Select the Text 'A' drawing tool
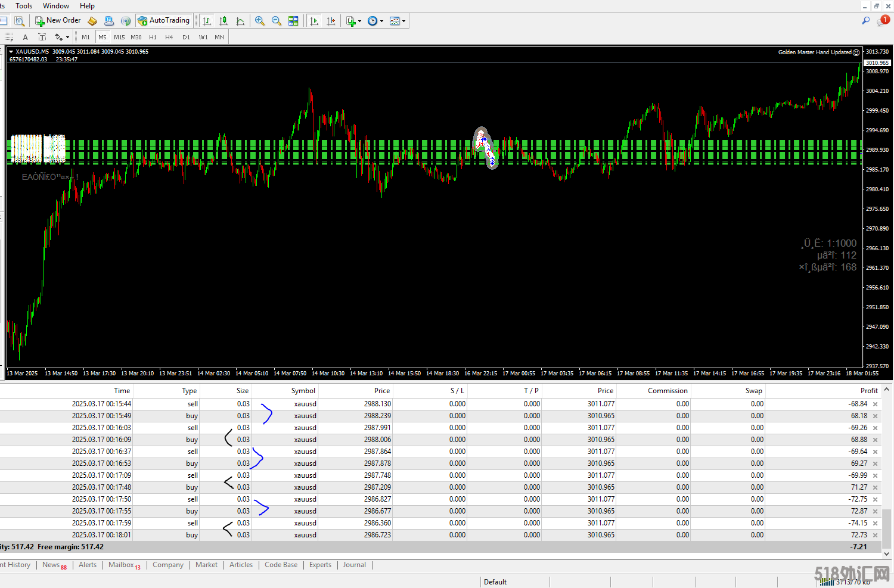Viewport: 894px width, 588px height. (x=25, y=37)
